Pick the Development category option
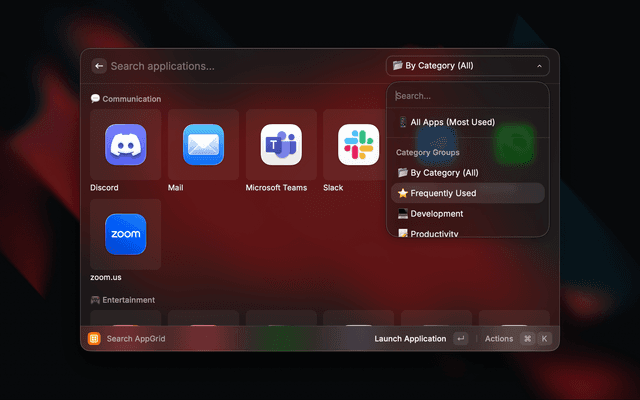The image size is (640, 400). [x=436, y=213]
